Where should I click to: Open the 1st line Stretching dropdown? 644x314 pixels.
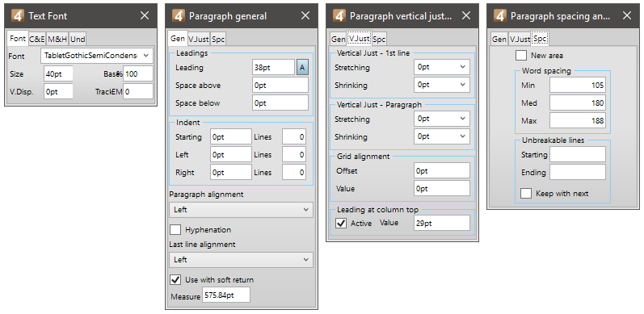tap(442, 67)
